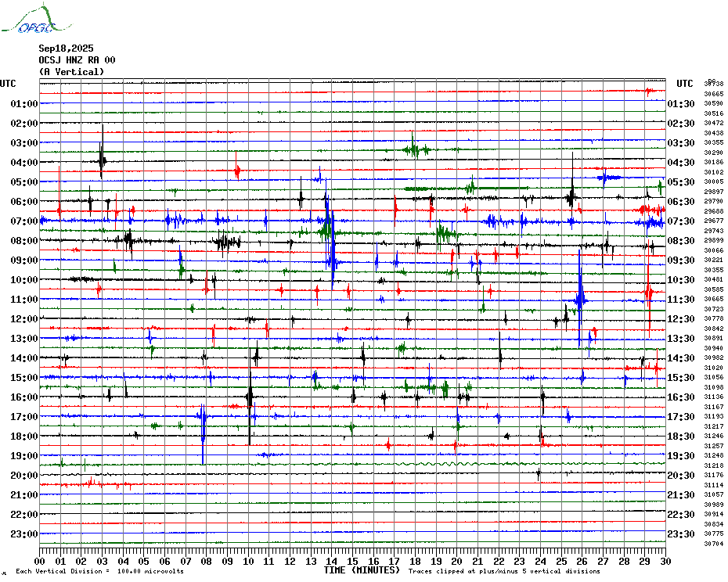728x582 pixels.
Task: Click the 'Traces clipped at plus/minus 5 vertical divisions' note
Action: point(504,571)
